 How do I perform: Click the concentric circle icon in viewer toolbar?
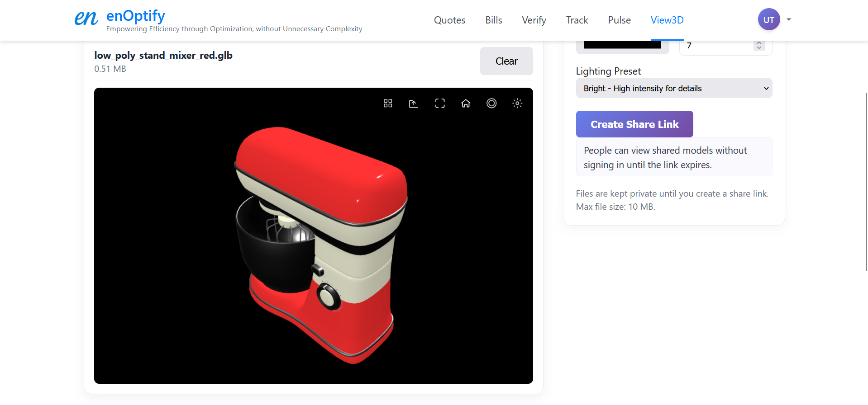coord(491,104)
